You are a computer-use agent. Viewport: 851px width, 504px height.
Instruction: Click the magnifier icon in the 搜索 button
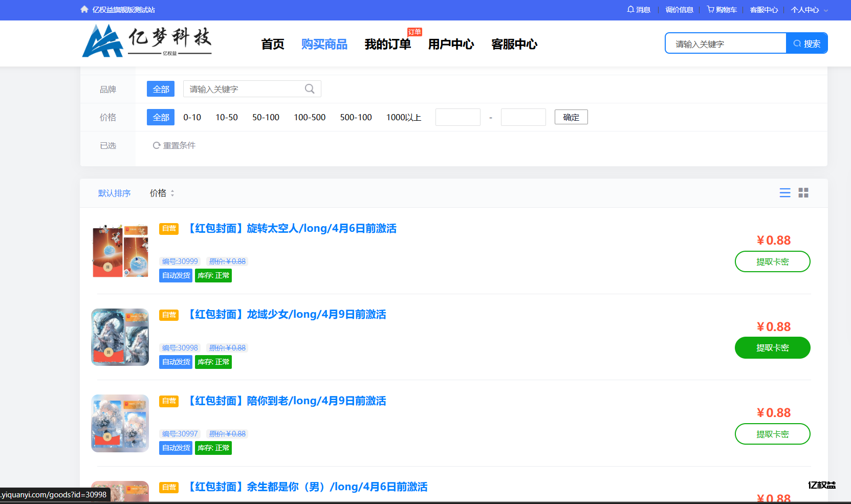pyautogui.click(x=797, y=43)
